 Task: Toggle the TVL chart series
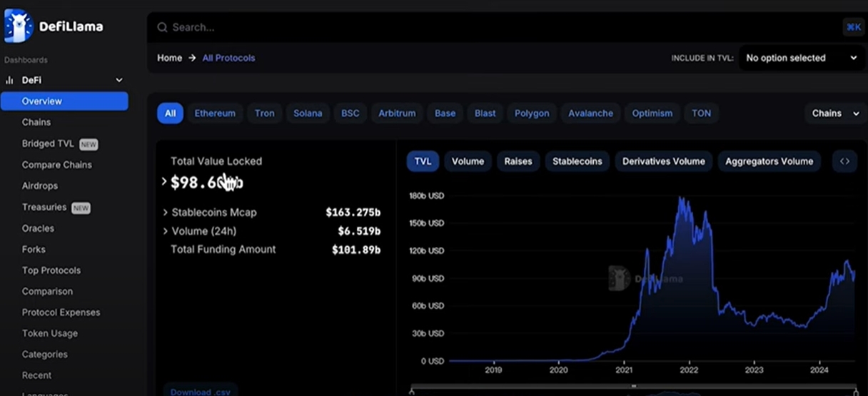tap(423, 161)
